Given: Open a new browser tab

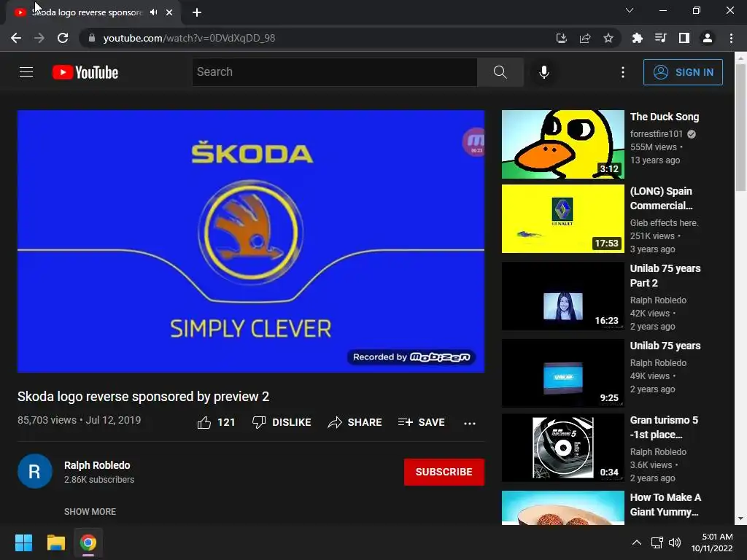Looking at the screenshot, I should pos(197,12).
